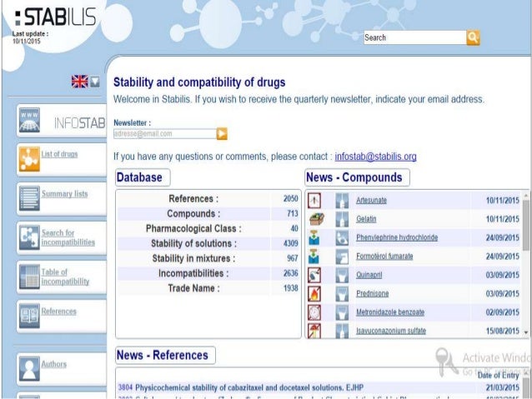
Task: Open Table of incompatibility link
Action: click(65, 277)
